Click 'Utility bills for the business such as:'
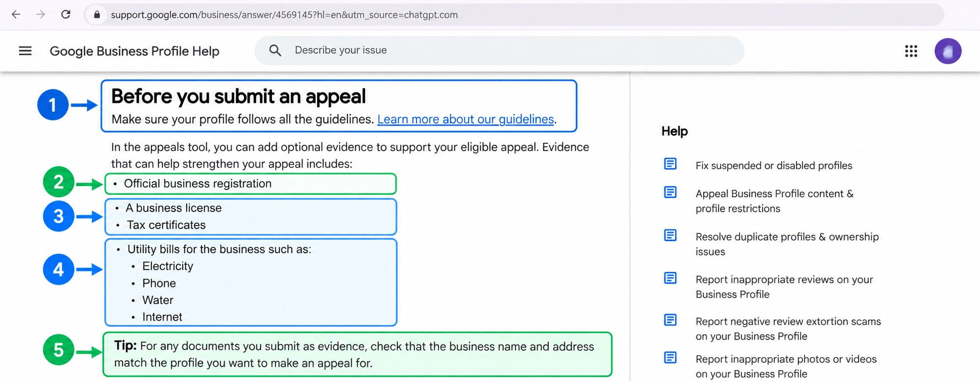Viewport: 980px width, 381px height. [219, 249]
